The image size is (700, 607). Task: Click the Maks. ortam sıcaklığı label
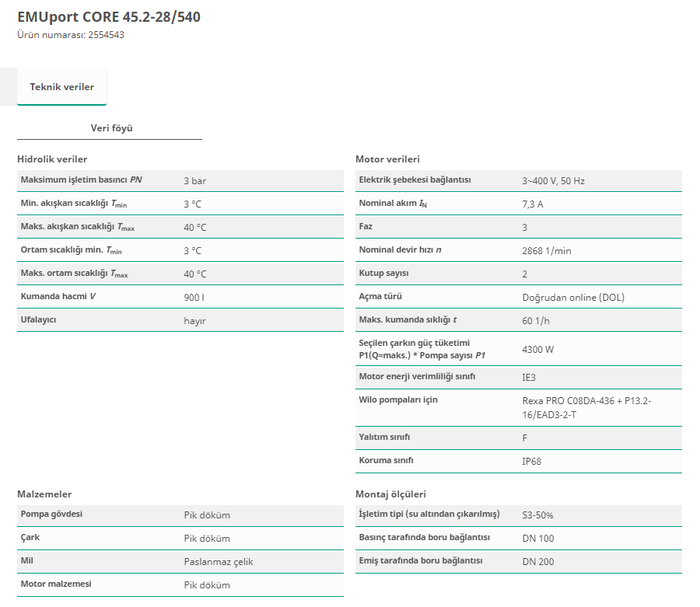(74, 274)
